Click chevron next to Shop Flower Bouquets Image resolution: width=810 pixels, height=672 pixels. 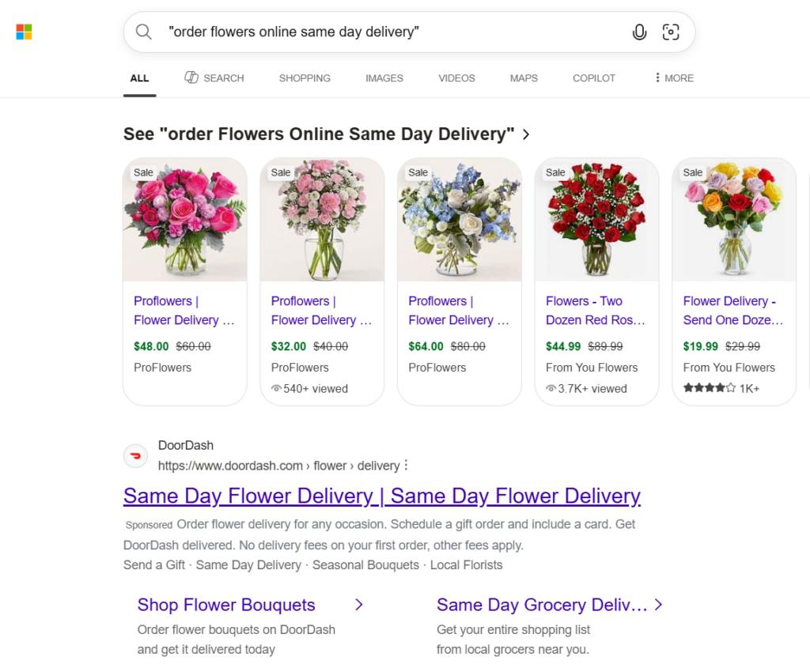click(360, 604)
